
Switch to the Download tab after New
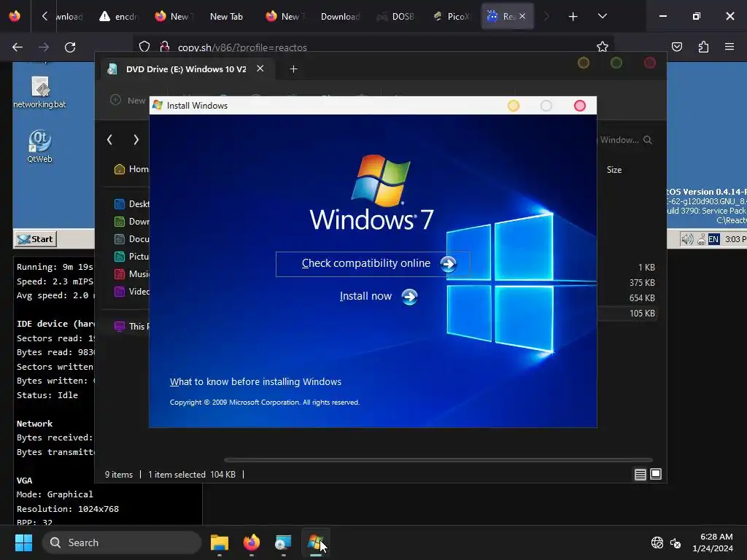[x=340, y=17]
